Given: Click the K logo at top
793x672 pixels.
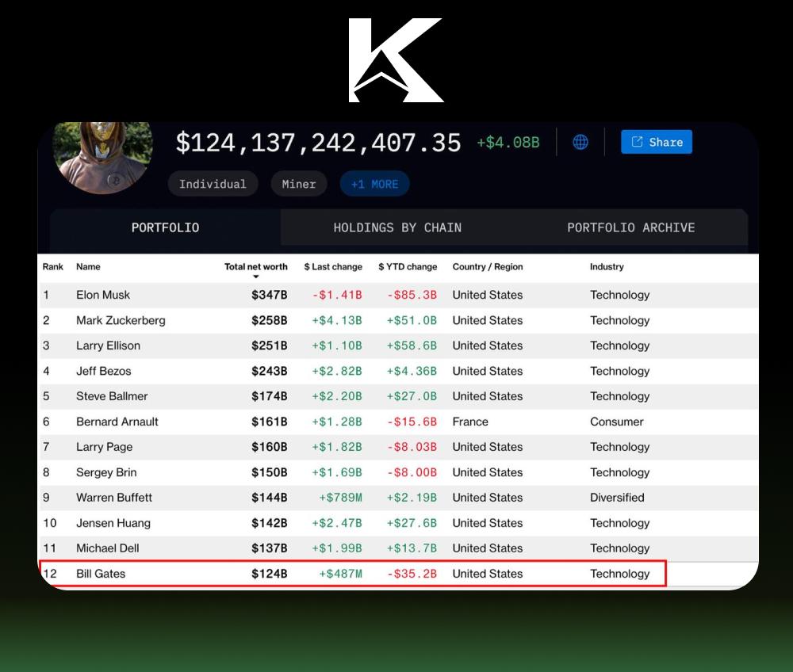Looking at the screenshot, I should pyautogui.click(x=396, y=60).
